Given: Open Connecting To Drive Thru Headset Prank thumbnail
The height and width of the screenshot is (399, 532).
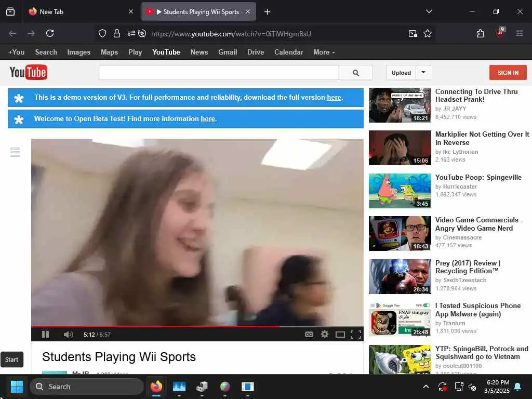Looking at the screenshot, I should [400, 105].
